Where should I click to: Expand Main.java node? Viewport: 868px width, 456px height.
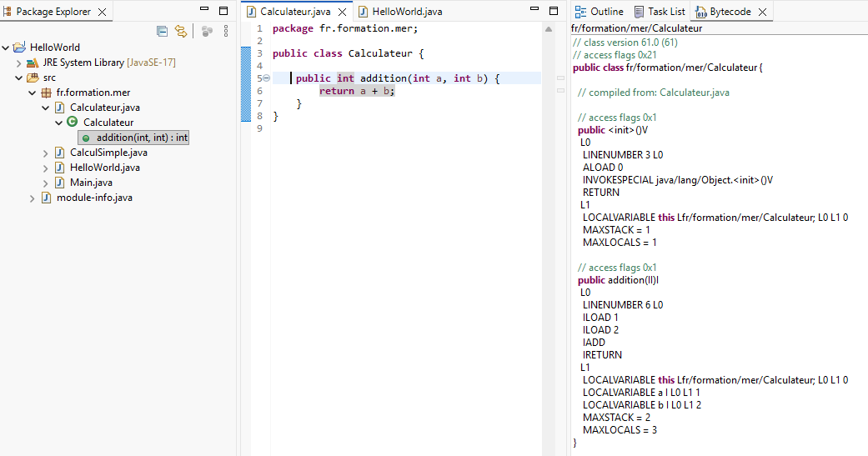pos(45,183)
